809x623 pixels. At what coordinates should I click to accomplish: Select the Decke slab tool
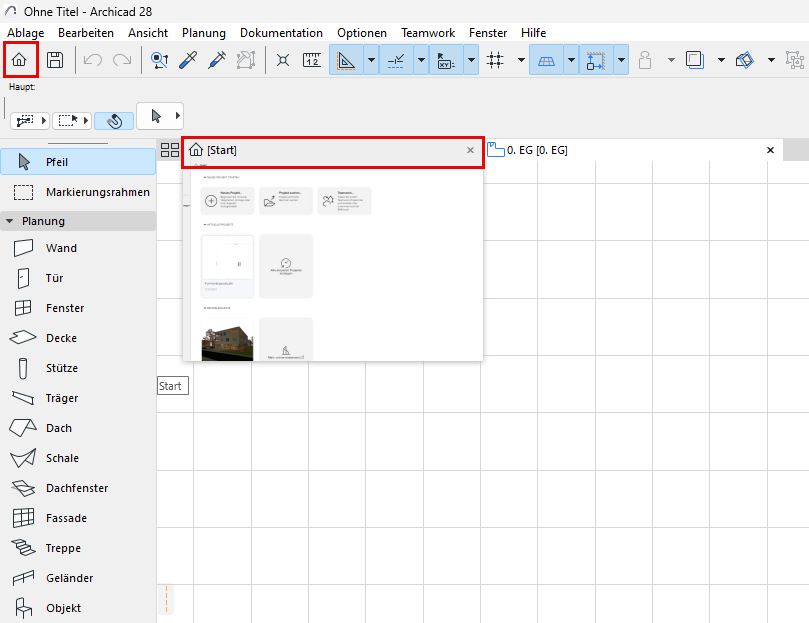78,338
